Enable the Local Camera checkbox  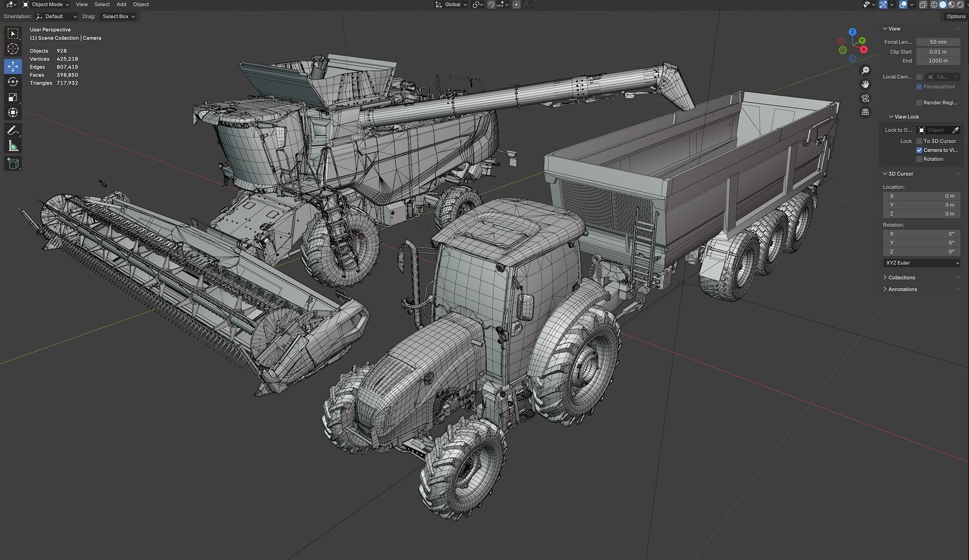click(x=919, y=77)
